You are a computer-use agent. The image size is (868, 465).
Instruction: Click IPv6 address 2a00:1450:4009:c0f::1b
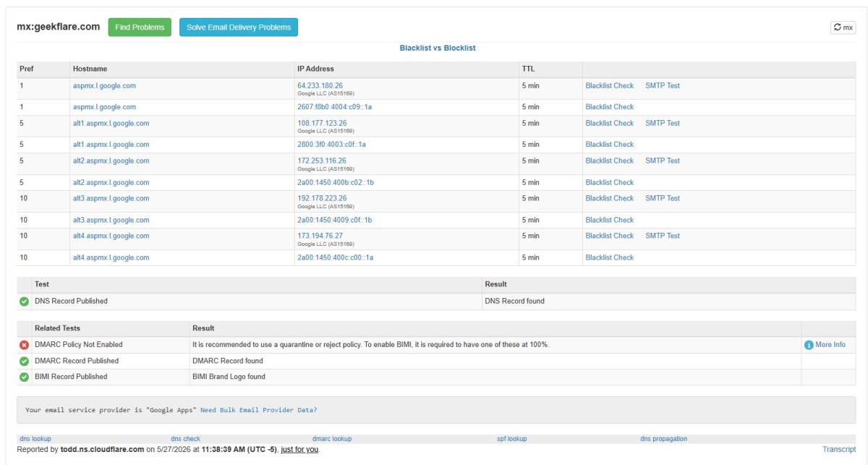pyautogui.click(x=334, y=221)
